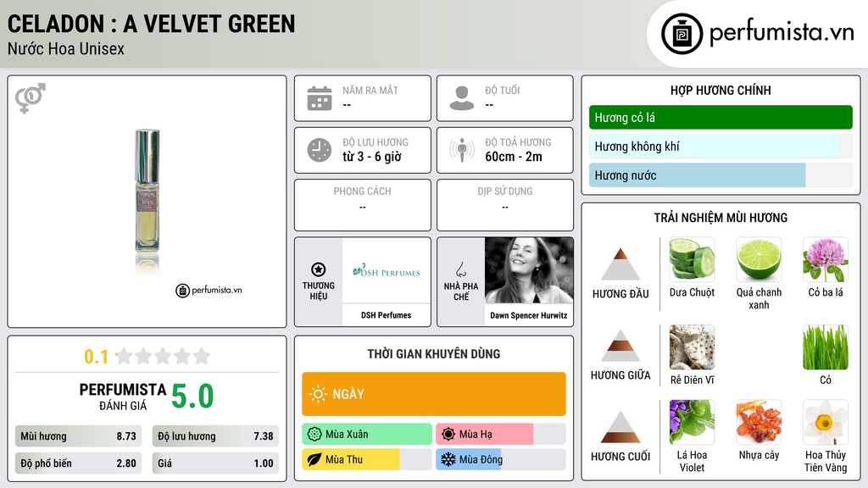Select the Dưa Chuột cucumber note image

[x=692, y=259]
